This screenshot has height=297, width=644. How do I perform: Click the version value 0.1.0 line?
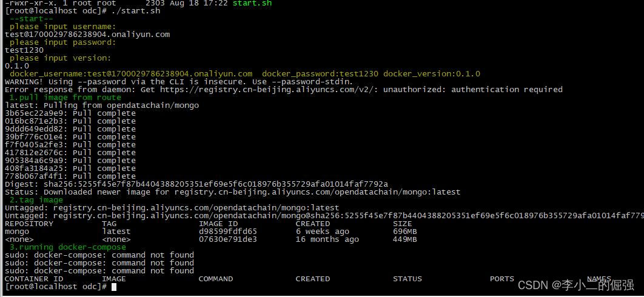click(x=17, y=65)
